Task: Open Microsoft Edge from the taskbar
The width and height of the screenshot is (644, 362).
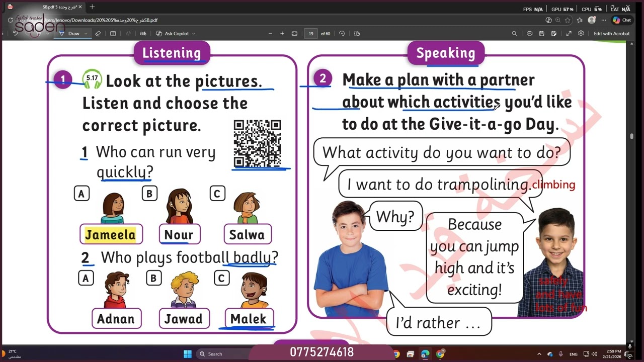Action: click(425, 354)
